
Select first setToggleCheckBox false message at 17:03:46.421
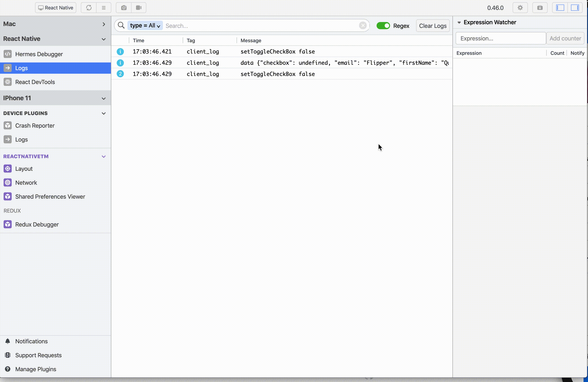point(278,51)
